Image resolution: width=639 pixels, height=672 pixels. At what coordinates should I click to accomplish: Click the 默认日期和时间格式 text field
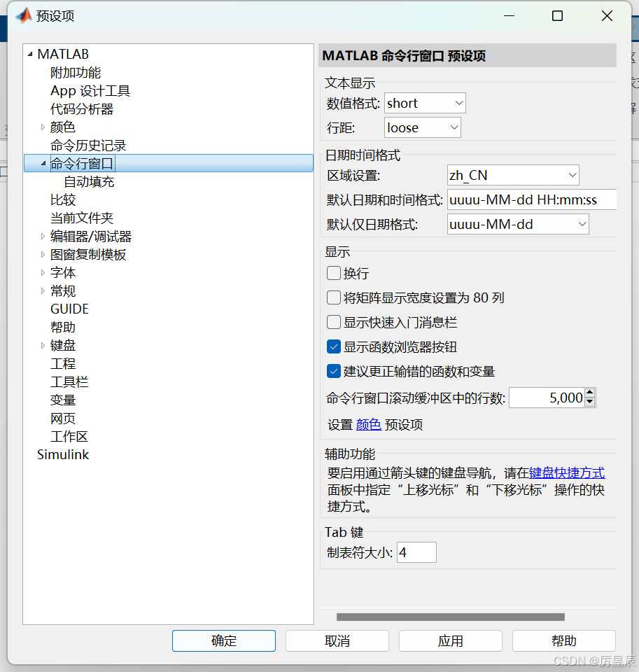point(532,199)
